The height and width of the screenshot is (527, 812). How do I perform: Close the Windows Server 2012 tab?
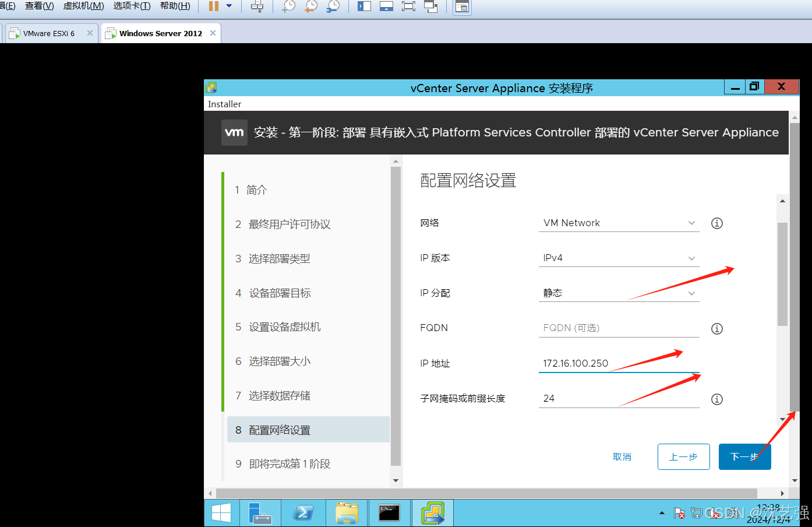pos(213,33)
